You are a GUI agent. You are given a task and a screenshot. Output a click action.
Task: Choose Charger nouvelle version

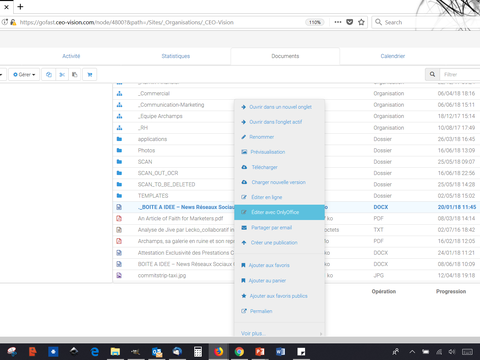279,182
